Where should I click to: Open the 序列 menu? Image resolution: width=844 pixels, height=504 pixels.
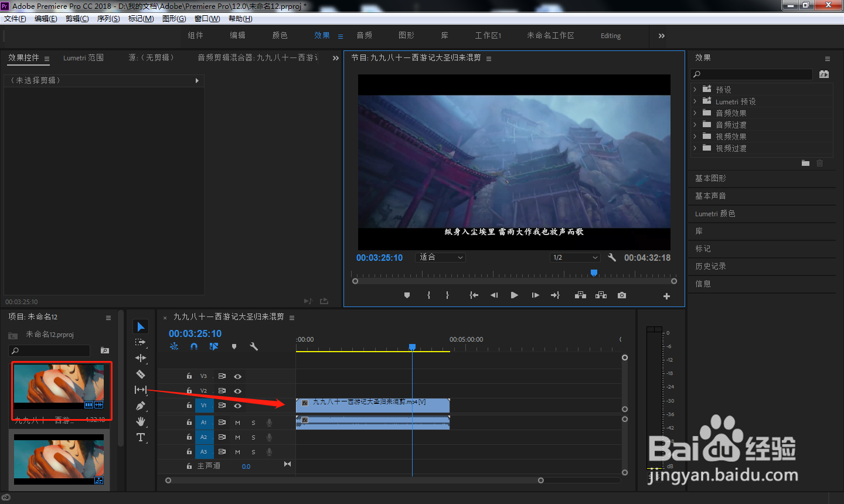108,19
